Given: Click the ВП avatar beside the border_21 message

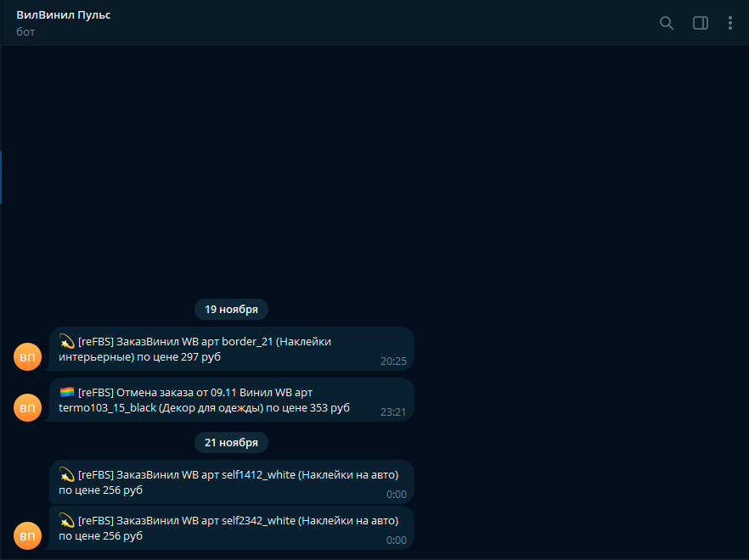Looking at the screenshot, I should (x=27, y=358).
